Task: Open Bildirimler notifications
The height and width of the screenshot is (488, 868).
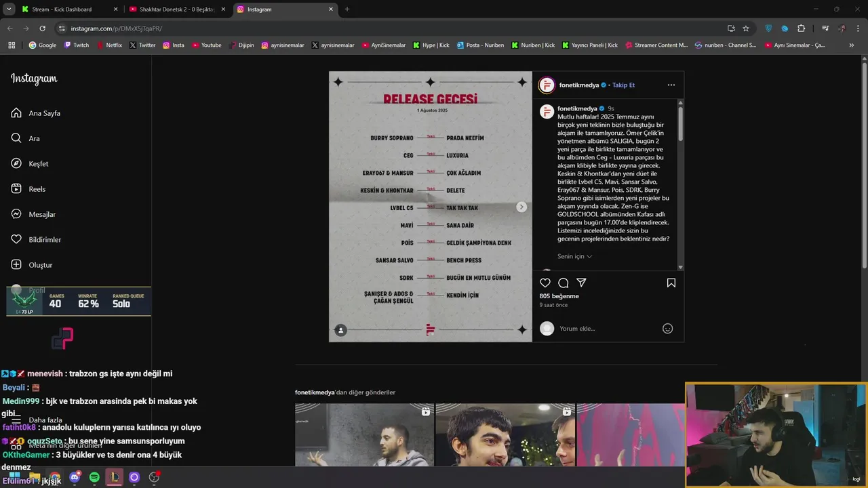Action: point(36,239)
